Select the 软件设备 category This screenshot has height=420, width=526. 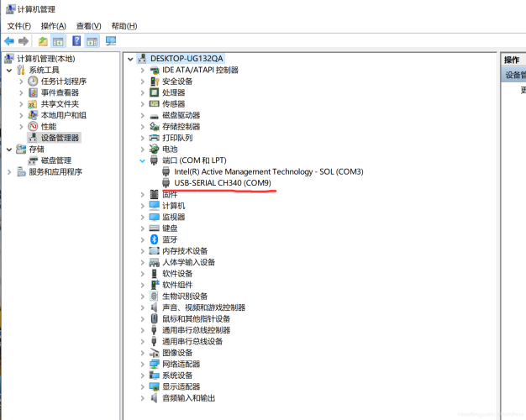(177, 273)
